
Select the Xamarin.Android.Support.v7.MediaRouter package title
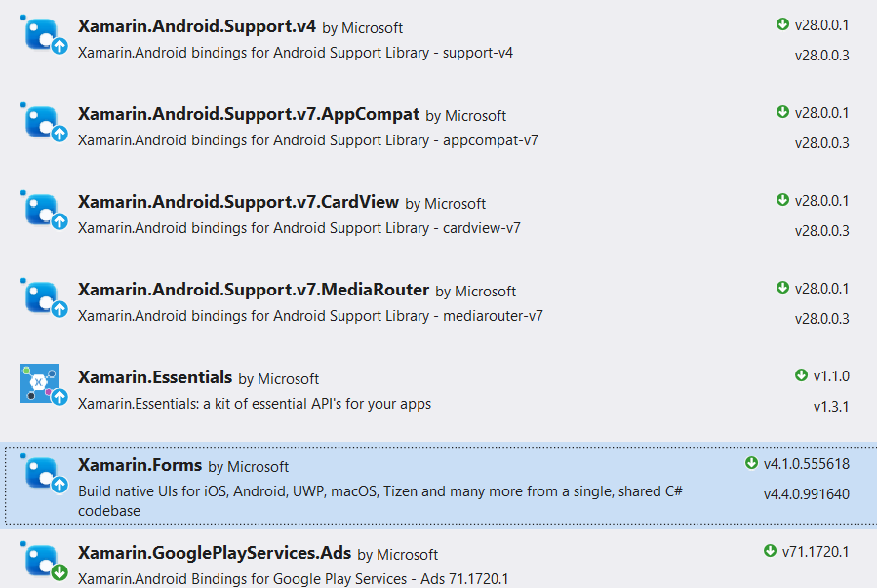(x=254, y=290)
